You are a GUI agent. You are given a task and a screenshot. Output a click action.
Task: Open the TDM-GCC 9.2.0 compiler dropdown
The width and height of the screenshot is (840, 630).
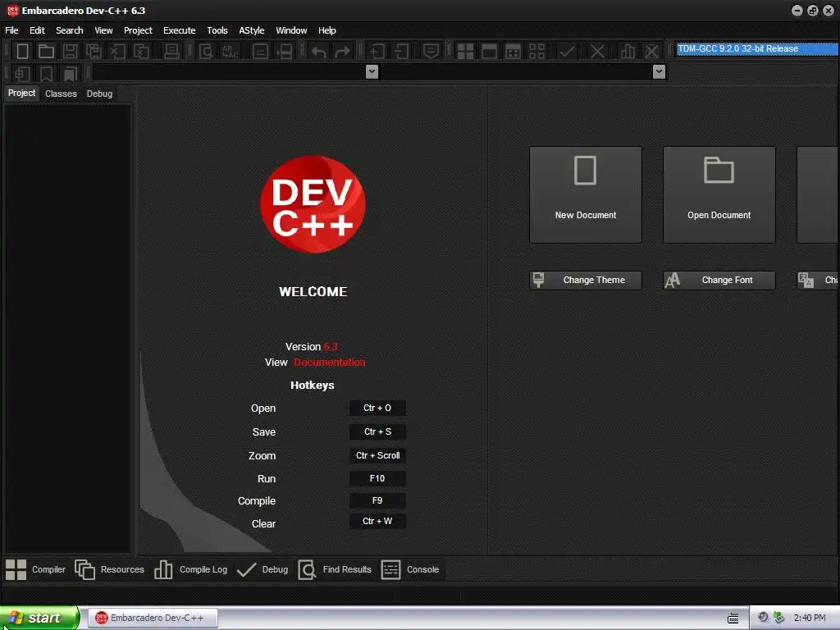tap(757, 48)
